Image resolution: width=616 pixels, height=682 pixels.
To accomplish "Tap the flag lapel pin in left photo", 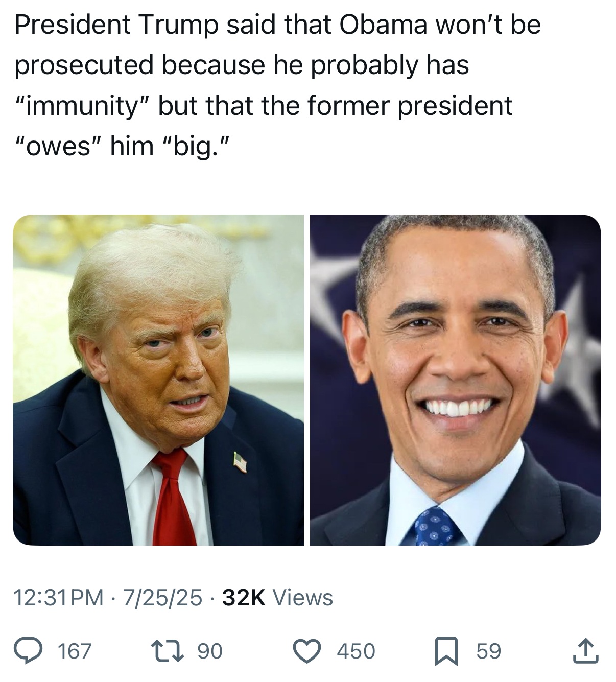I will pyautogui.click(x=240, y=462).
